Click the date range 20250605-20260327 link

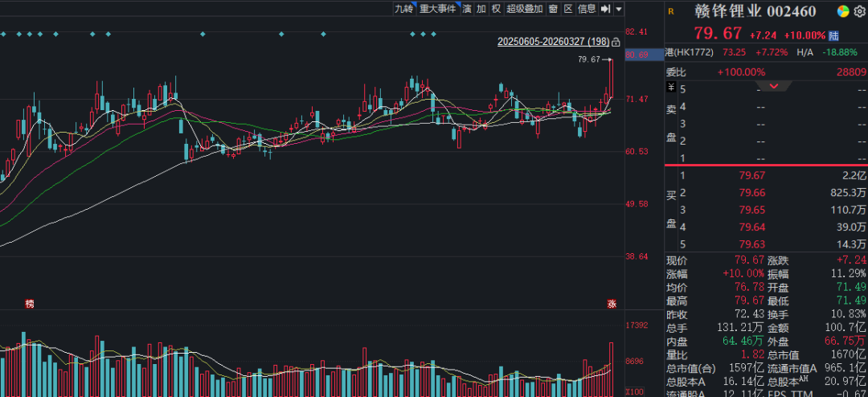[x=553, y=41]
